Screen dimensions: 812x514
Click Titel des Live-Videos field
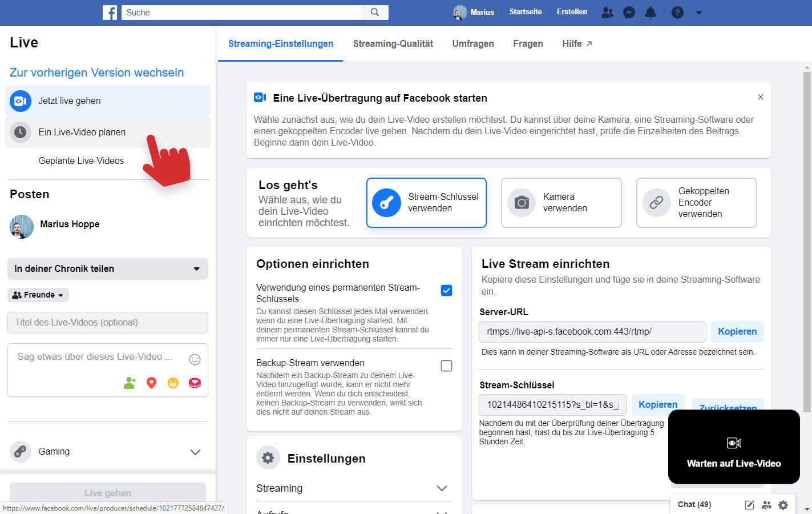[x=108, y=323]
